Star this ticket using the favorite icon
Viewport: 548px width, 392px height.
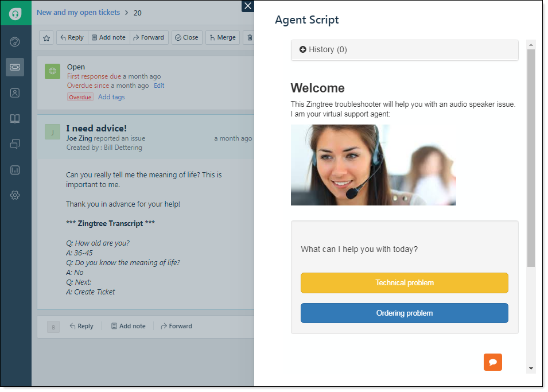click(46, 37)
